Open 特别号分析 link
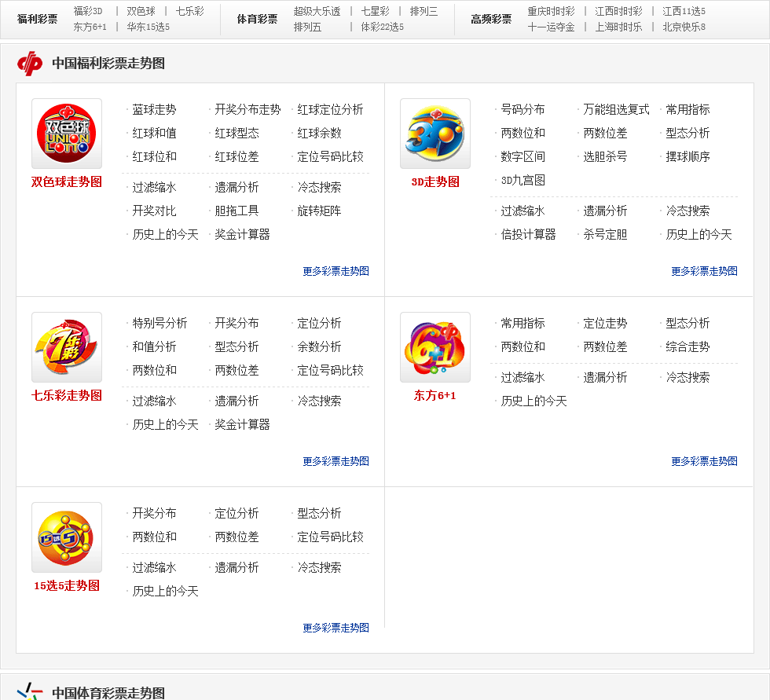Viewport: 770px width, 700px height. tap(159, 323)
